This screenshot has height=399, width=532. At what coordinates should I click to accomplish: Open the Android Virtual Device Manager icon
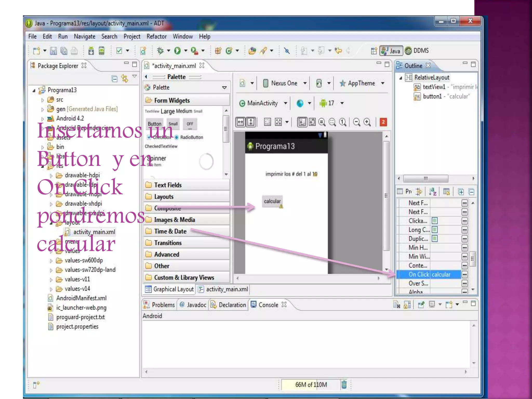(x=102, y=51)
